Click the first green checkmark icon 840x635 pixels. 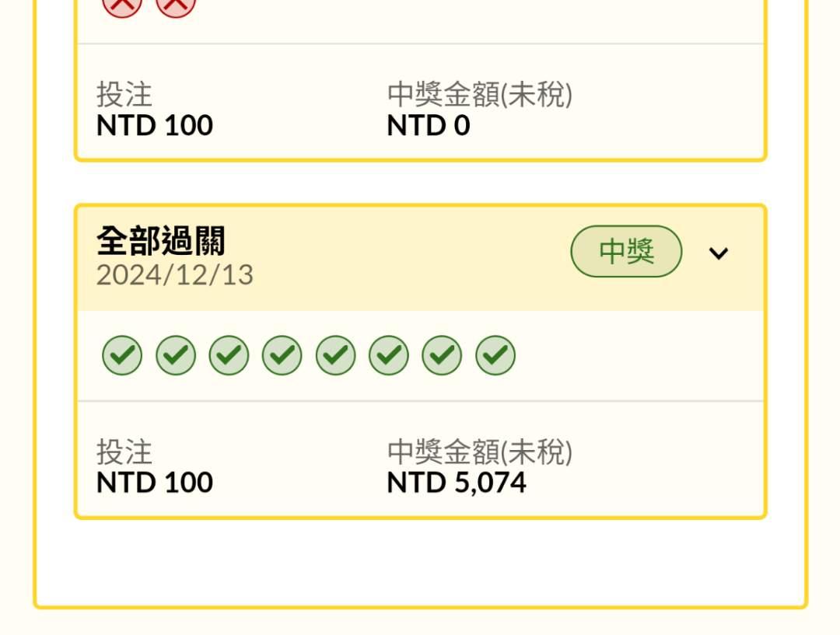(122, 355)
